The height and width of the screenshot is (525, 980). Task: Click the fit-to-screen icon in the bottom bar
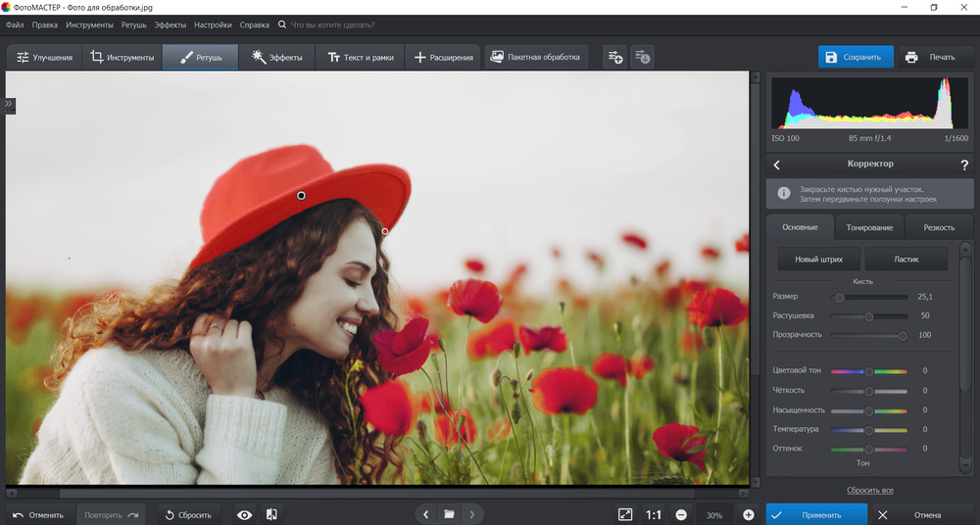(625, 514)
